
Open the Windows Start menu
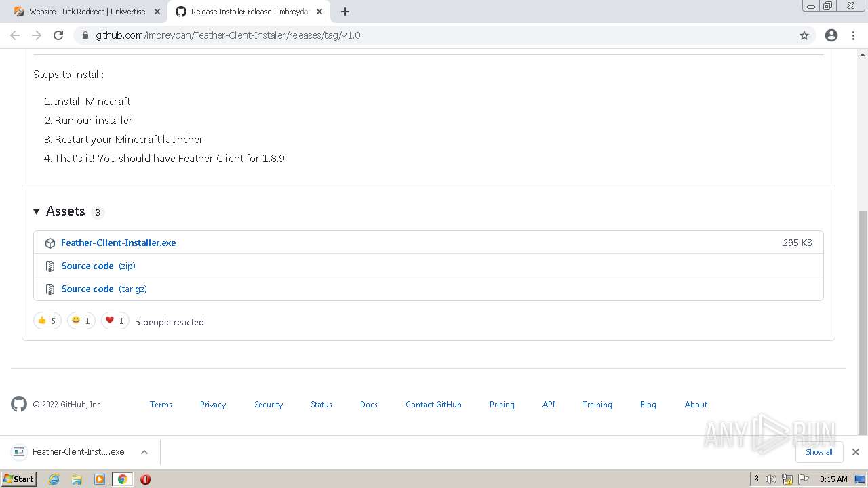click(x=18, y=479)
